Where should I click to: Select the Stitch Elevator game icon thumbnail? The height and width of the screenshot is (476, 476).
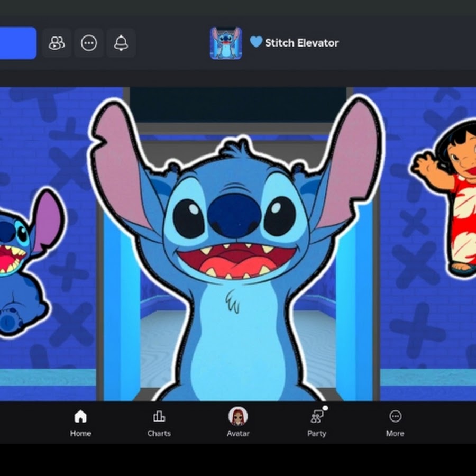226,43
